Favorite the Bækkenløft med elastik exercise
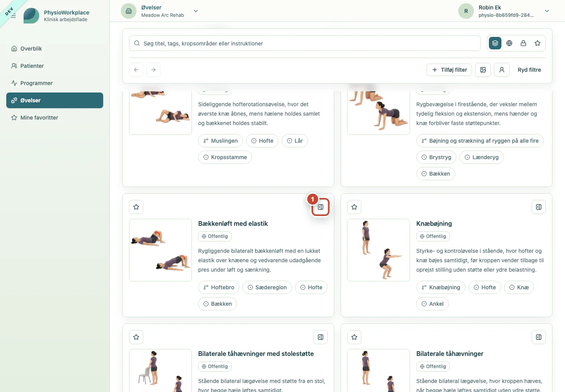The image size is (565, 392). pos(136,207)
